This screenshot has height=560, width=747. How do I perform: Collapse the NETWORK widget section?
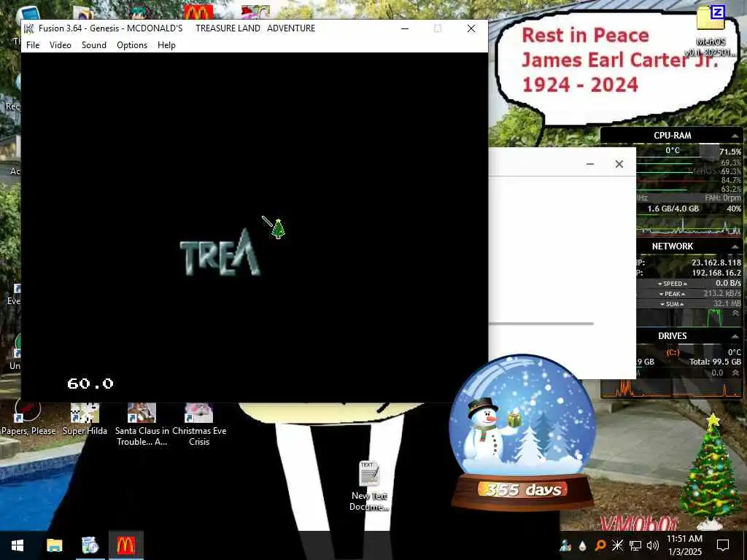[734, 246]
